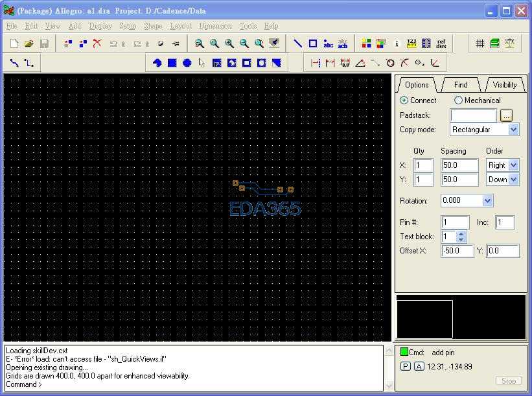The width and height of the screenshot is (532, 396).
Task: Click the Padstack browse (...) button
Action: [x=506, y=115]
